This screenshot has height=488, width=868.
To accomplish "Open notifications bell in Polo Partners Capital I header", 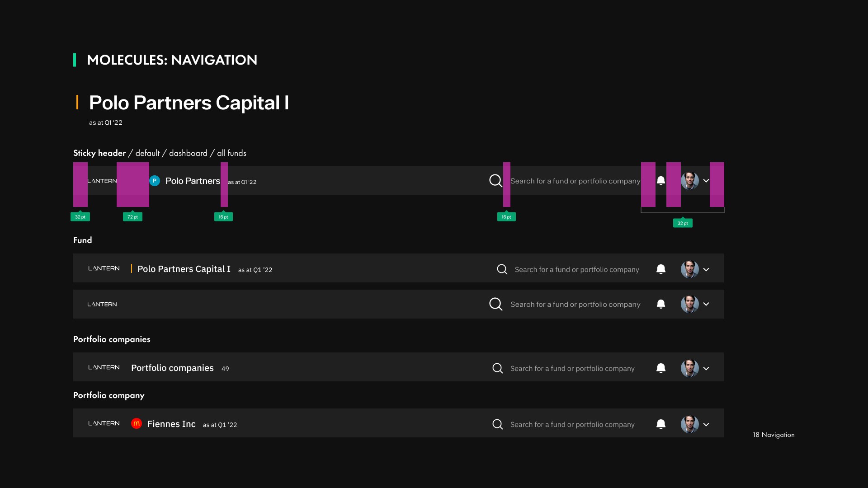I will [x=660, y=269].
